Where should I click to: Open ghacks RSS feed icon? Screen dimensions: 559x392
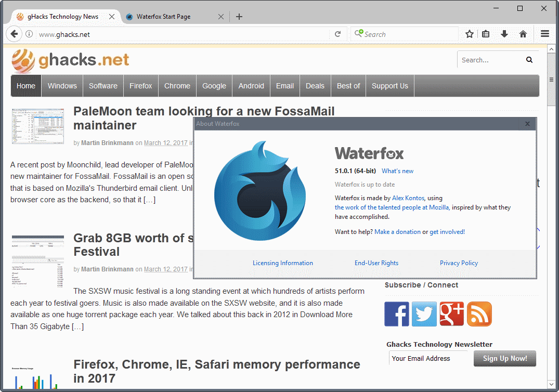point(479,314)
